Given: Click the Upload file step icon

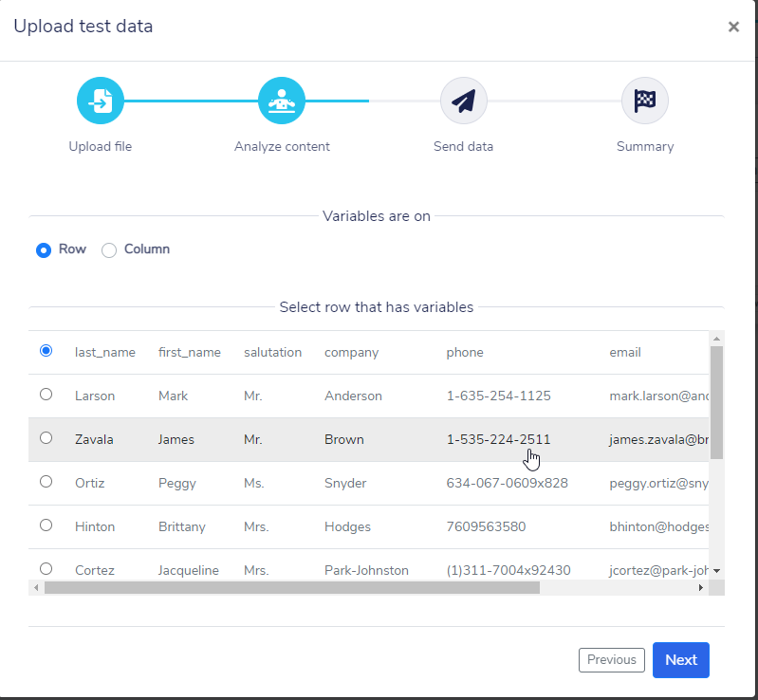Looking at the screenshot, I should [x=100, y=101].
